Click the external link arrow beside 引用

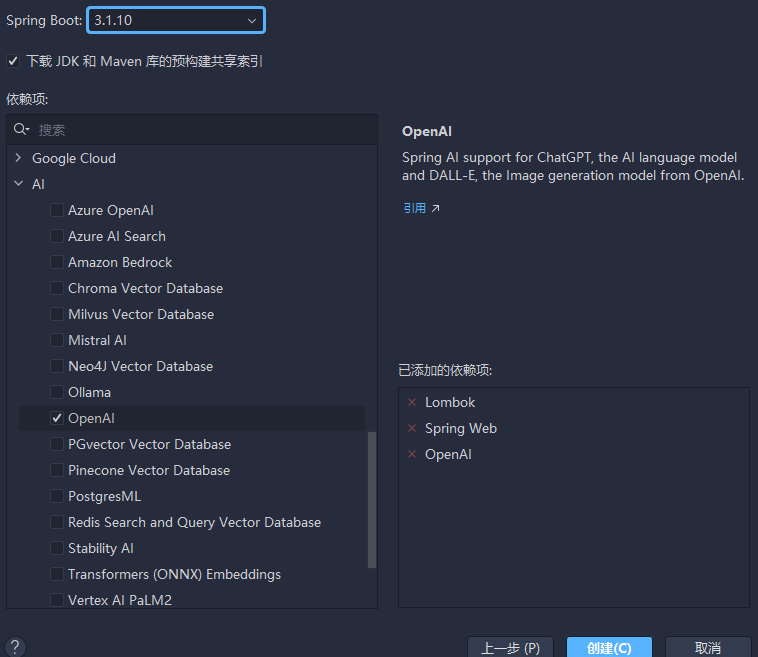[x=435, y=209]
